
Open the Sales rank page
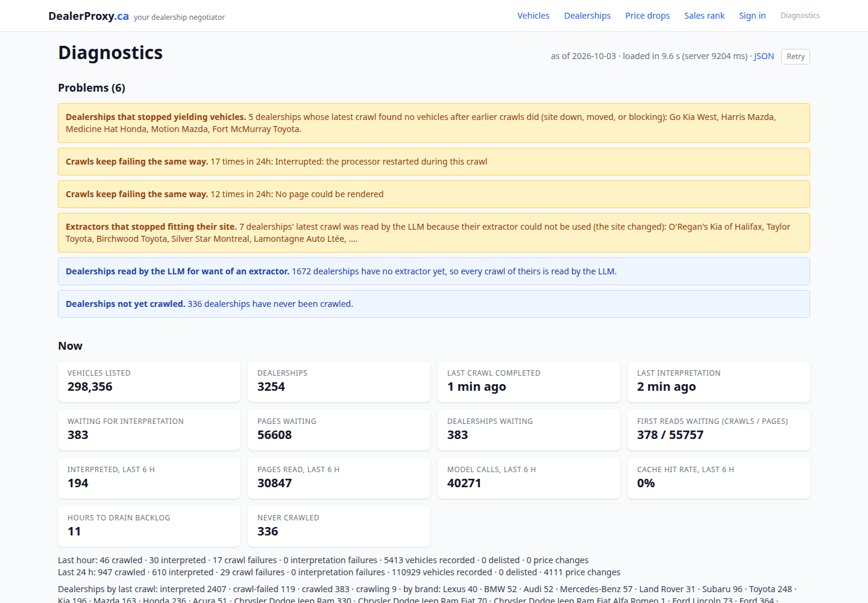(x=704, y=16)
